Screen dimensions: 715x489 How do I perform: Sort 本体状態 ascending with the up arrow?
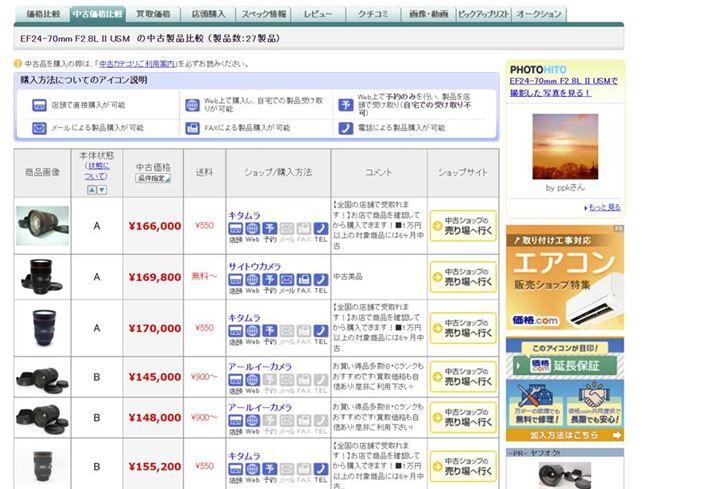coord(91,190)
